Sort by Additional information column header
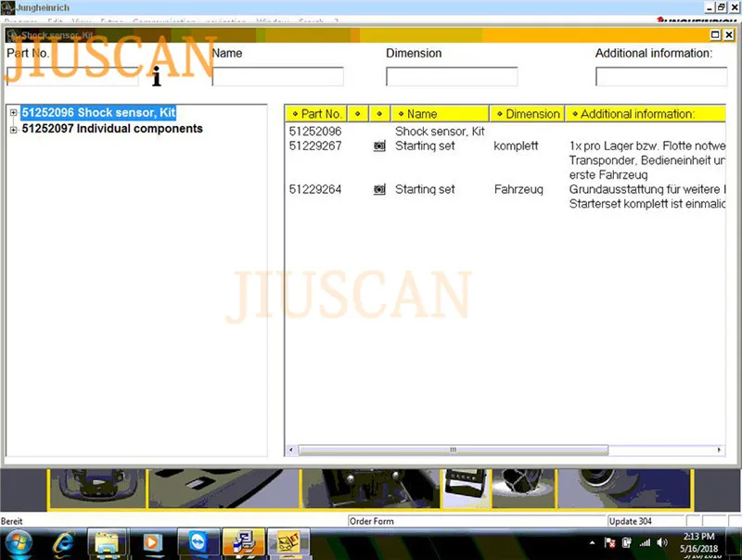742x560 pixels. click(x=646, y=114)
